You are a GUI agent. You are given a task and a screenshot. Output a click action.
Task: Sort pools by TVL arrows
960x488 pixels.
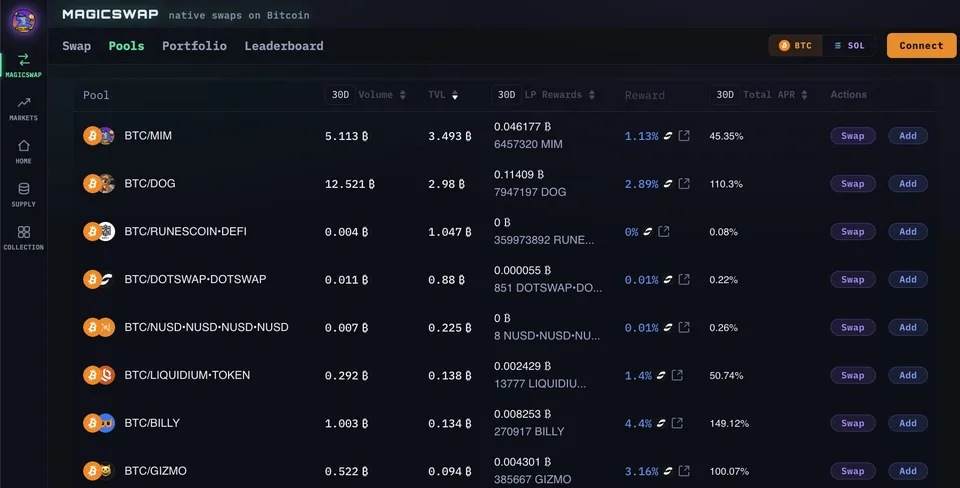point(455,95)
